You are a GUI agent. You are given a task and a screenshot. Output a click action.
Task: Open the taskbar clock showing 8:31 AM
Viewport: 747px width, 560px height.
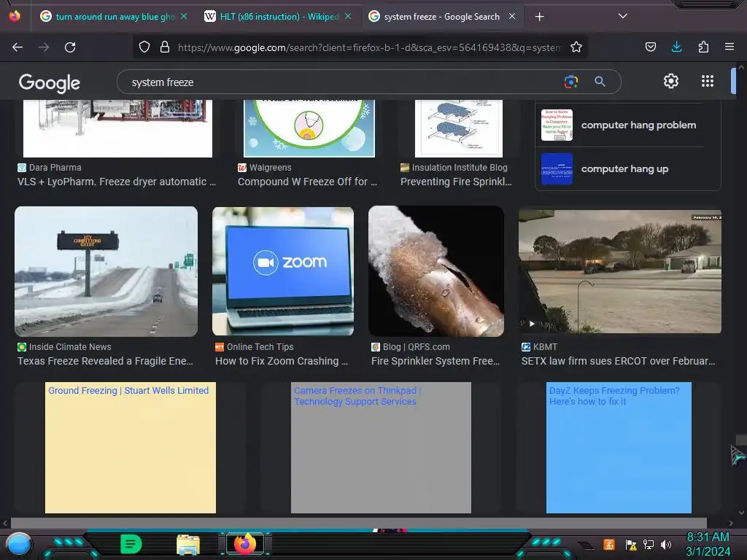[x=708, y=544]
